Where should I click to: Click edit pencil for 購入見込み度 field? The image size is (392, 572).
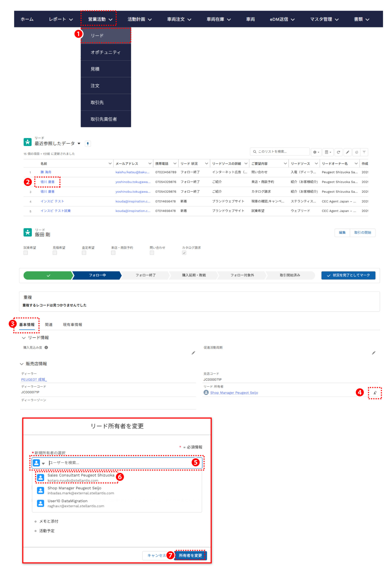pos(193,353)
